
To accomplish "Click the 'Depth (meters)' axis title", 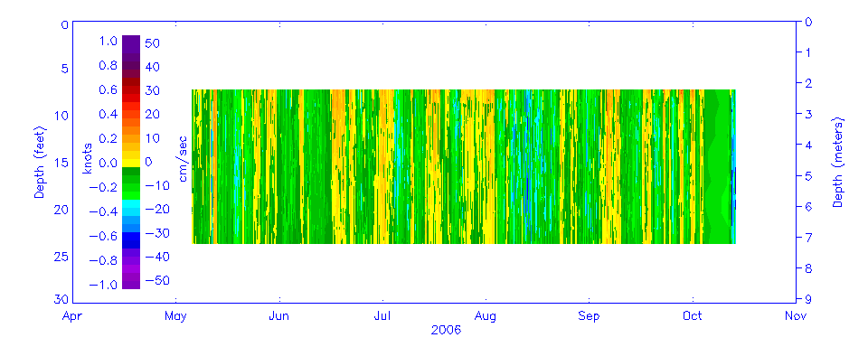I will (x=839, y=163).
